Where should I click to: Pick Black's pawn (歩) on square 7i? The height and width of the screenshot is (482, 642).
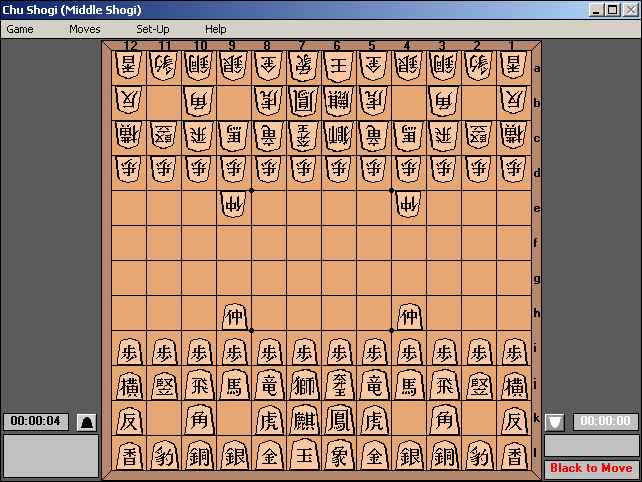coord(304,351)
